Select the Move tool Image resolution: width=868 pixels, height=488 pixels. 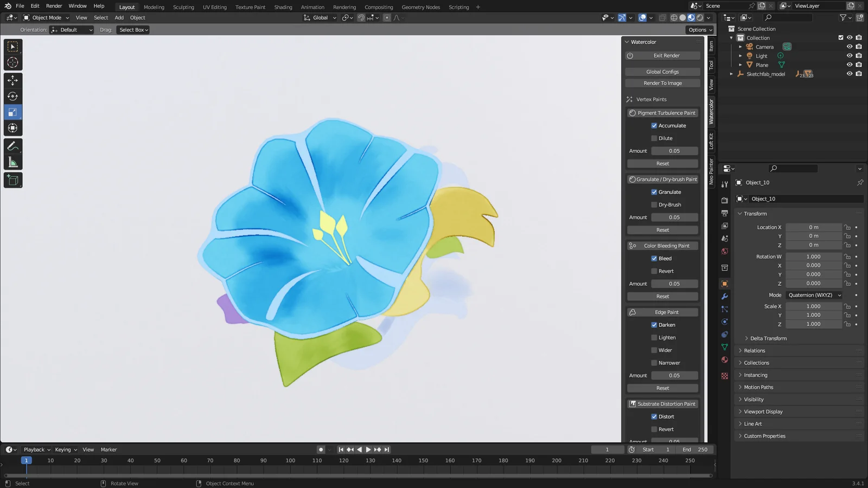pos(13,80)
